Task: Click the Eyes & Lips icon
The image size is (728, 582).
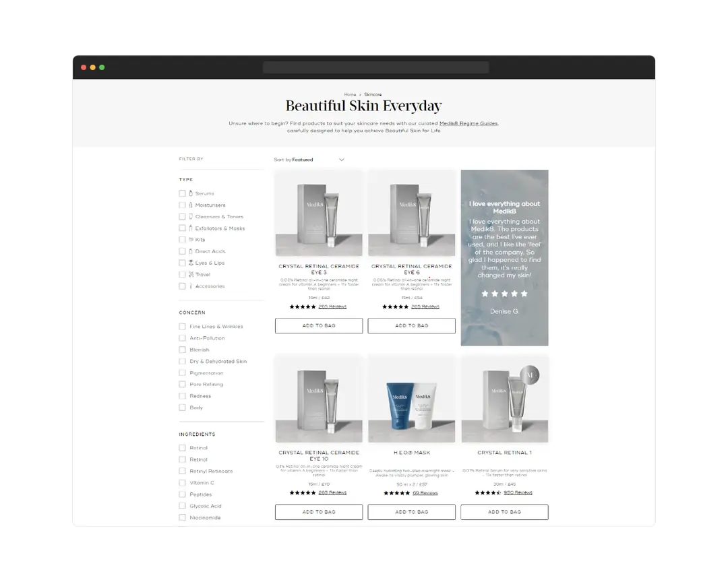Action: point(190,263)
